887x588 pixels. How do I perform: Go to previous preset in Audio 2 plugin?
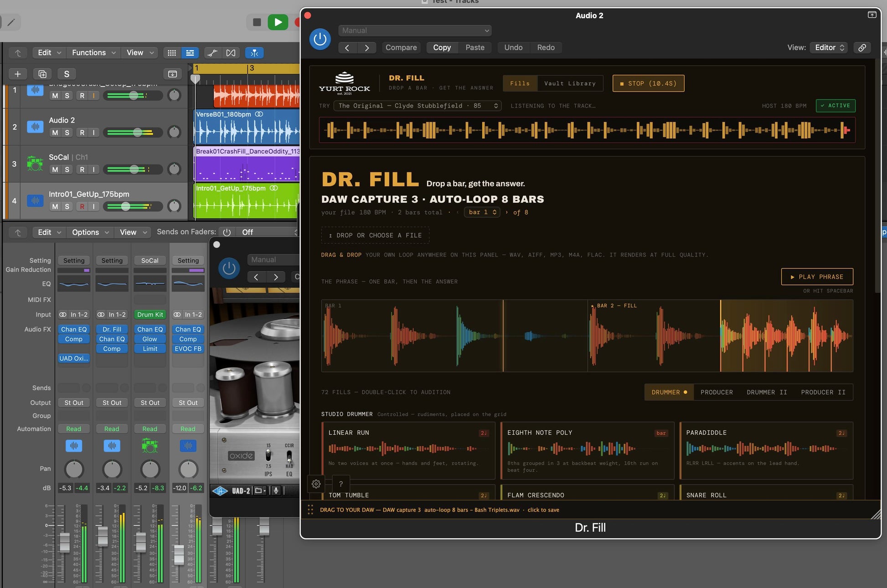point(347,47)
